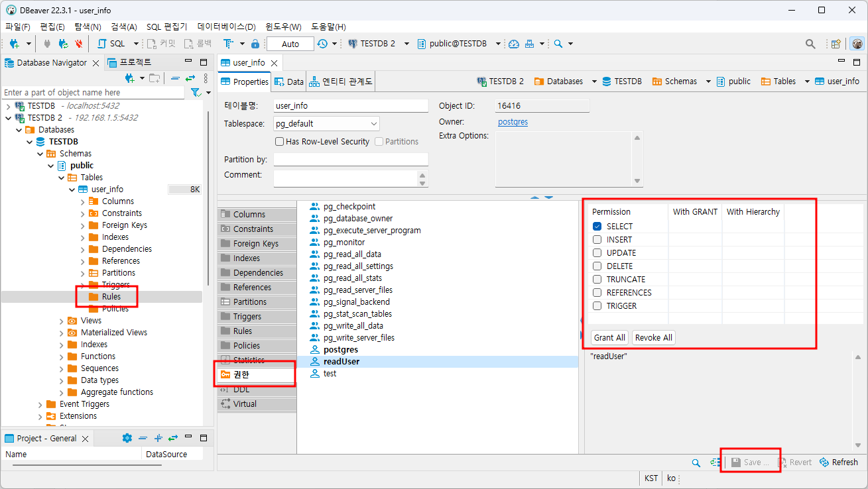Viewport: 868px width, 489px height.
Task: Click the Refresh button at bottom right
Action: (839, 462)
